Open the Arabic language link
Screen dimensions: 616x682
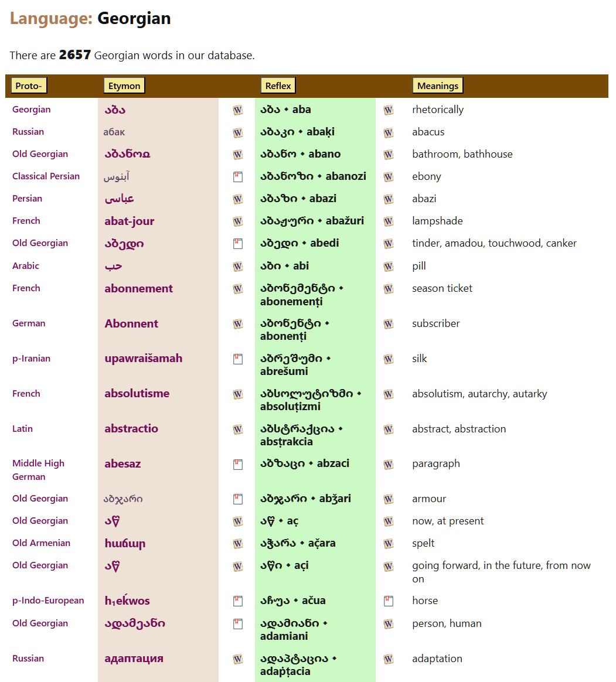(x=26, y=266)
